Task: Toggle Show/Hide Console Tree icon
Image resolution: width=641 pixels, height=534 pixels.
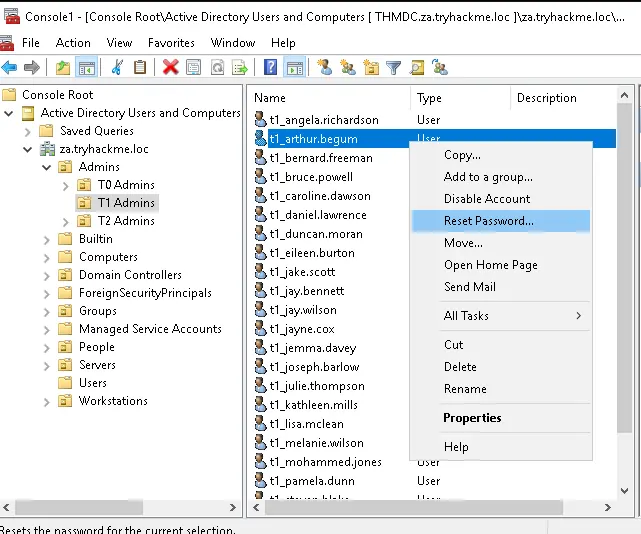Action: point(87,67)
